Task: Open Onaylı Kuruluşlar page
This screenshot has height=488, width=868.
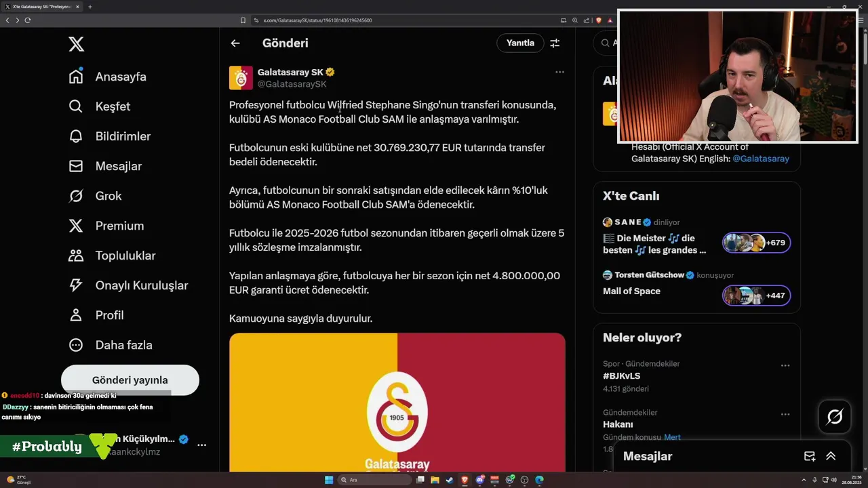Action: (x=128, y=285)
